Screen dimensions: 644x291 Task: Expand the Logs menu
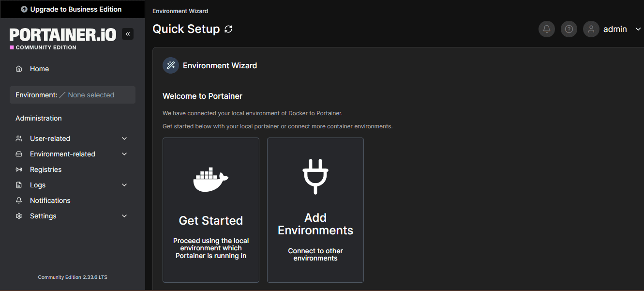124,184
